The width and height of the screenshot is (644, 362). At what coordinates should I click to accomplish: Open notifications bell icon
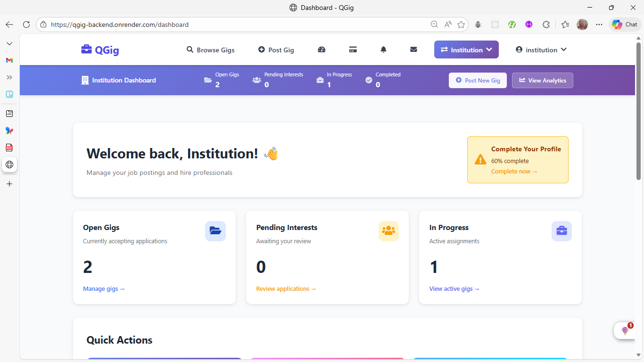[383, 50]
